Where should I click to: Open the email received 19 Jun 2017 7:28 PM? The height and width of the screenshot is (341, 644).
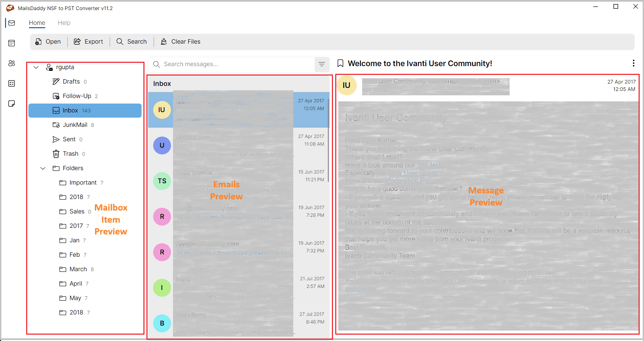point(239,216)
